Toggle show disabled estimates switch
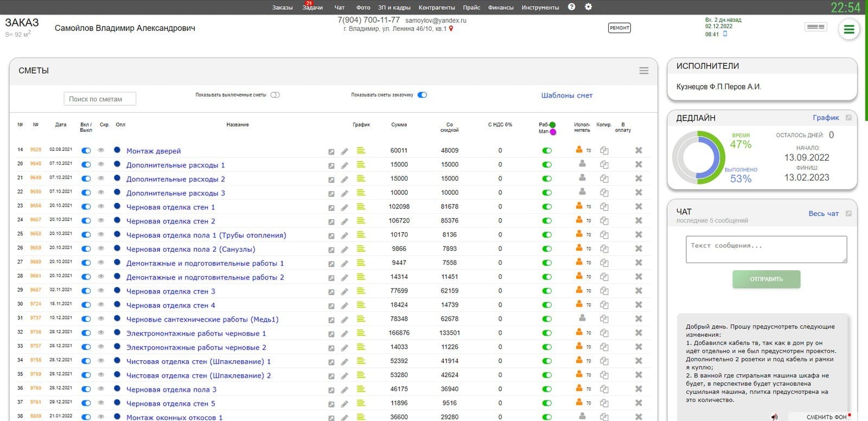The width and height of the screenshot is (868, 421). pyautogui.click(x=275, y=95)
